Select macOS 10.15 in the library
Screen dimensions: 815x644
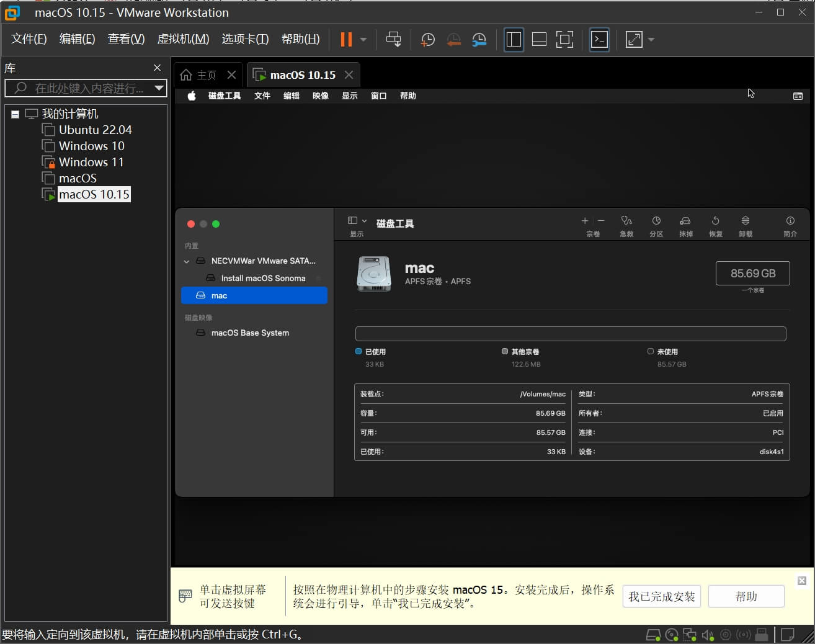coord(94,194)
